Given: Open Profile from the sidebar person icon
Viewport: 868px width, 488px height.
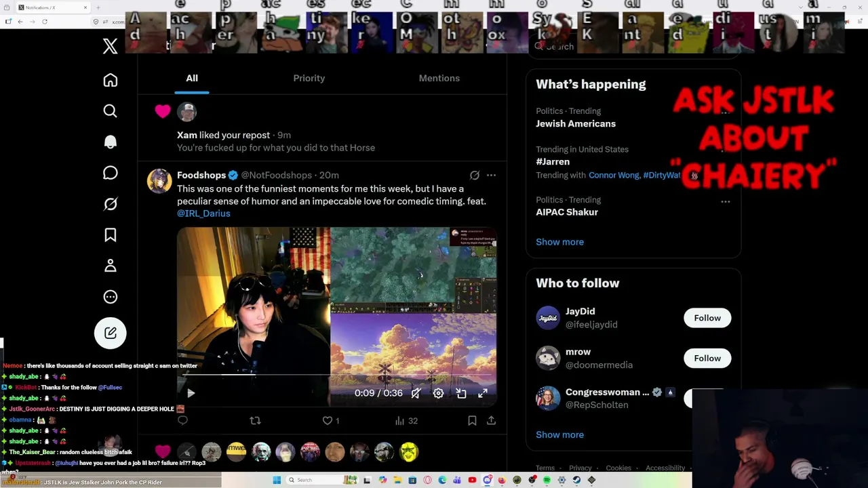Looking at the screenshot, I should (x=110, y=266).
